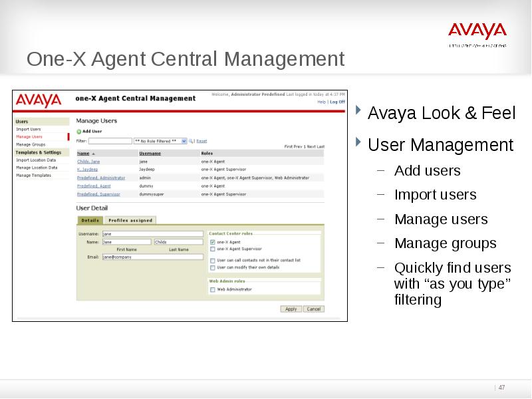
Task: Click the one-X Agent Supervisor role for Jaydeep
Action: (x=223, y=170)
